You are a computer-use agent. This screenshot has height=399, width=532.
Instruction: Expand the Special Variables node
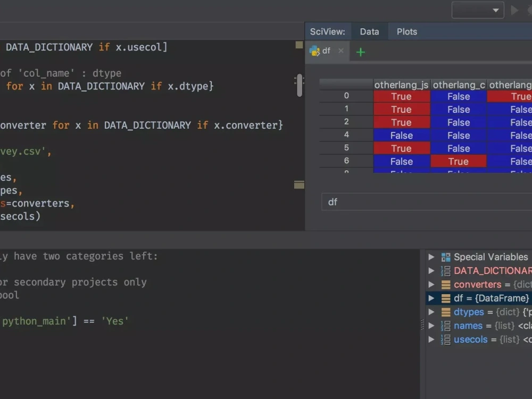(431, 256)
